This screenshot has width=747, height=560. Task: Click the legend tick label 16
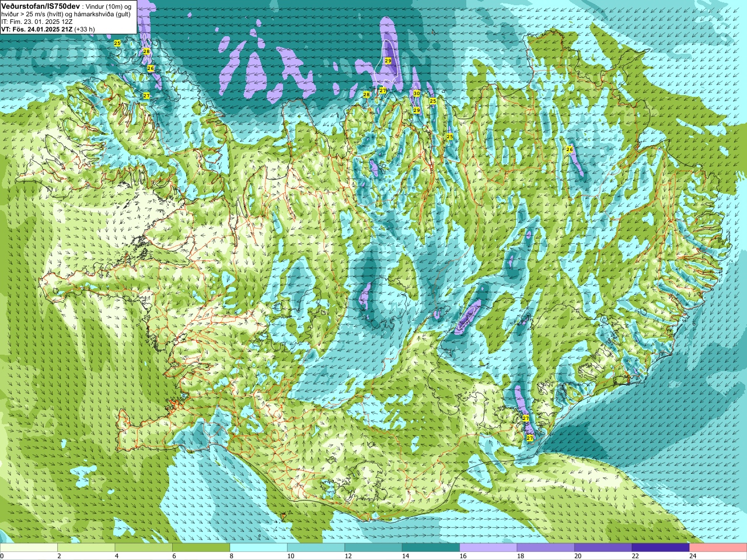pyautogui.click(x=462, y=556)
